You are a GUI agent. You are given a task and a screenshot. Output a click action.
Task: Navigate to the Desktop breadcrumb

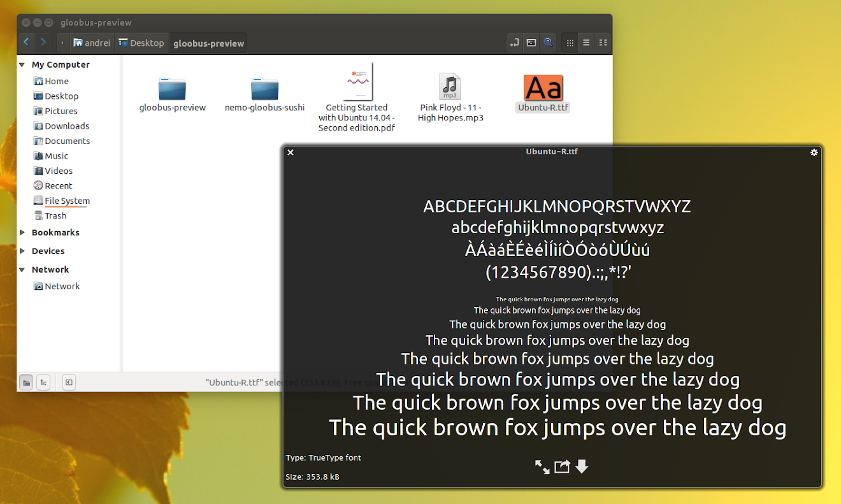click(x=141, y=43)
